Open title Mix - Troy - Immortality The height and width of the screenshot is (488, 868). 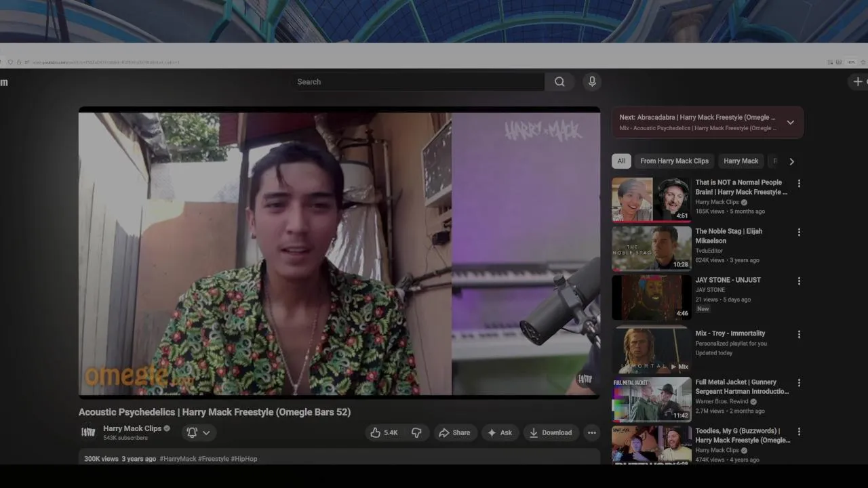[x=730, y=333]
